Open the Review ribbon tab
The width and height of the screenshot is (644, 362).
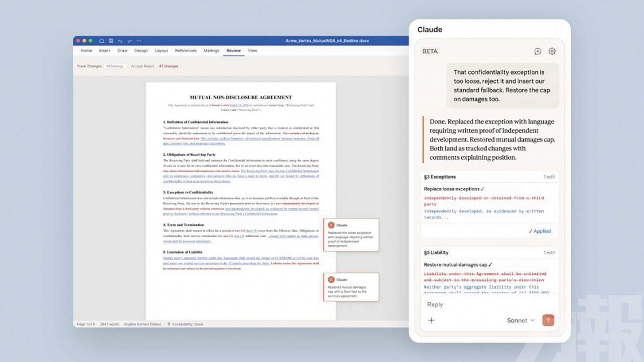233,51
